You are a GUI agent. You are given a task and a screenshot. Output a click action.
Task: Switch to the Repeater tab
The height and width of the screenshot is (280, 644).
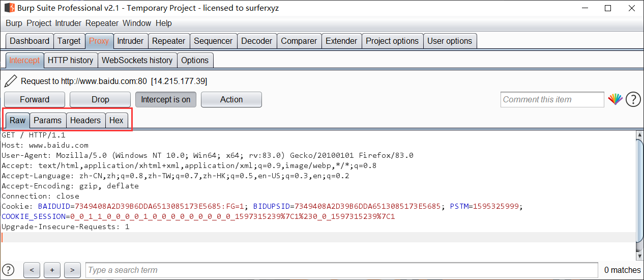(x=168, y=41)
